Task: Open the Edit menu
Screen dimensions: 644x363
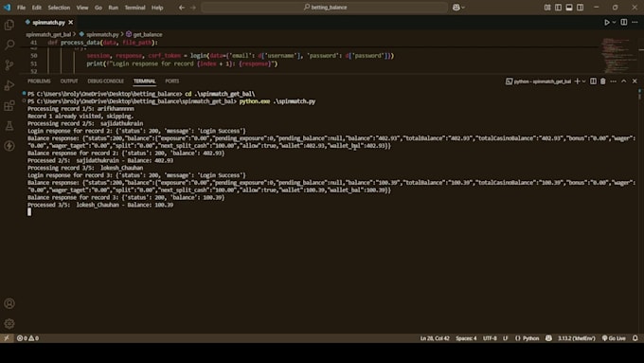Action: [x=37, y=8]
